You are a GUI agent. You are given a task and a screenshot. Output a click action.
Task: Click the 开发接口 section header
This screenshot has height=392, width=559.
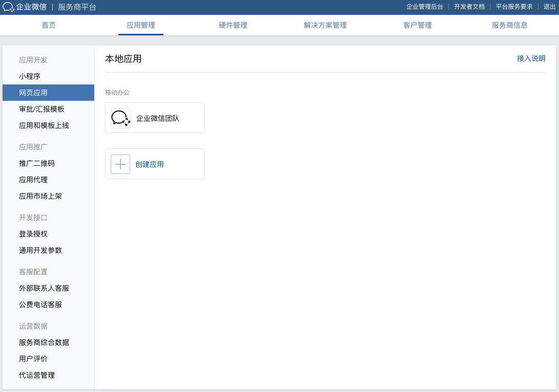33,217
